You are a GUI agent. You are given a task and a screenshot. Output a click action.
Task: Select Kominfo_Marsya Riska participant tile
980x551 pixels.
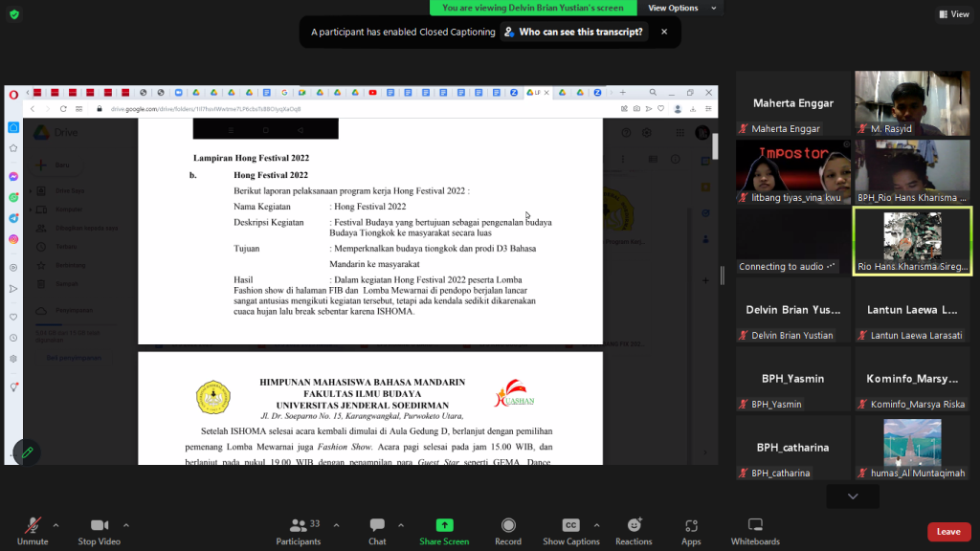pos(912,379)
